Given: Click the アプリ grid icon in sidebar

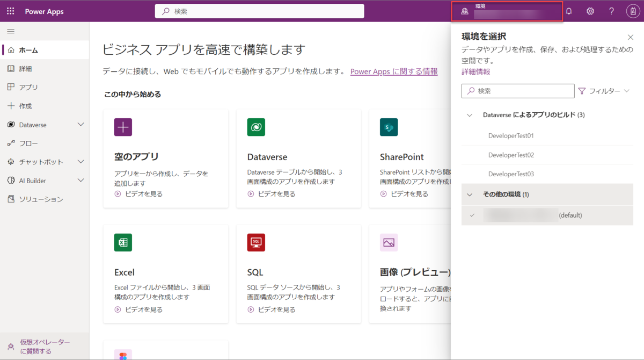Looking at the screenshot, I should [11, 87].
